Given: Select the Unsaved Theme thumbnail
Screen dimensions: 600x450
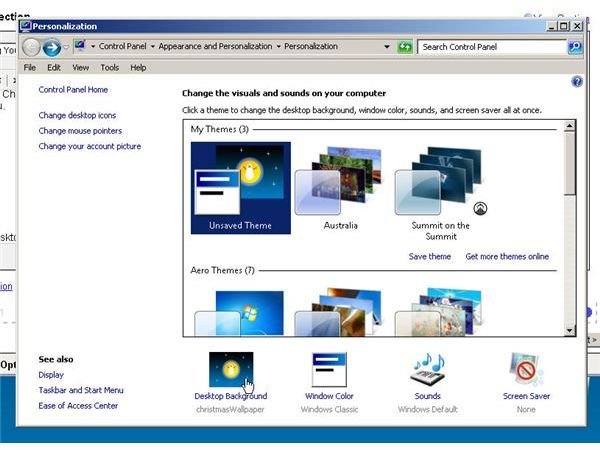Looking at the screenshot, I should [x=241, y=188].
